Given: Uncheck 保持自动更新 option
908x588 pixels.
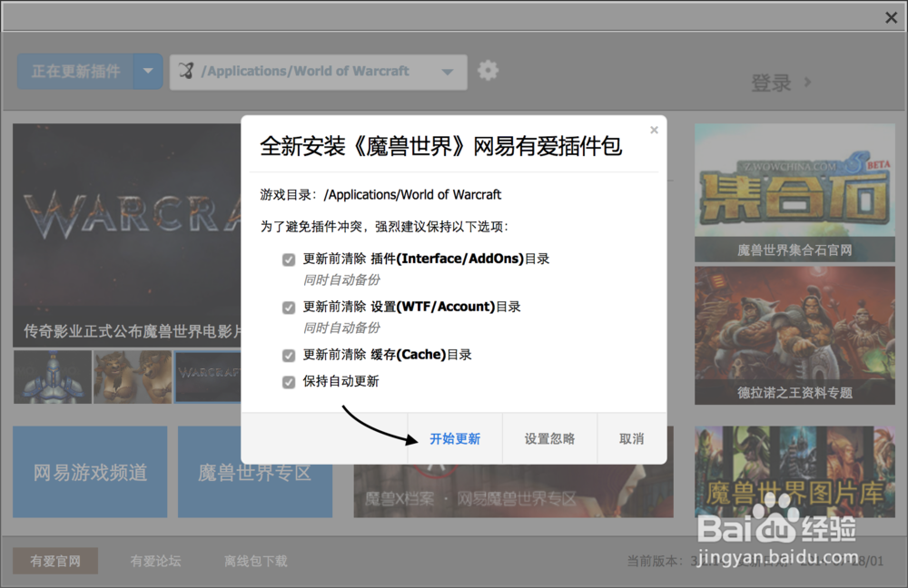Looking at the screenshot, I should (x=289, y=382).
